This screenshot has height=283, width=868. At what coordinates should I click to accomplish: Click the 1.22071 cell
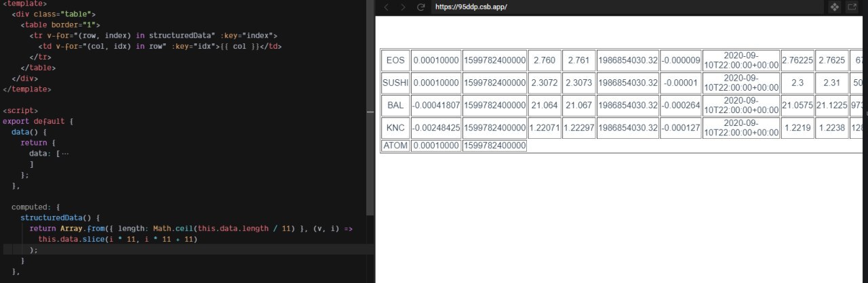(545, 128)
